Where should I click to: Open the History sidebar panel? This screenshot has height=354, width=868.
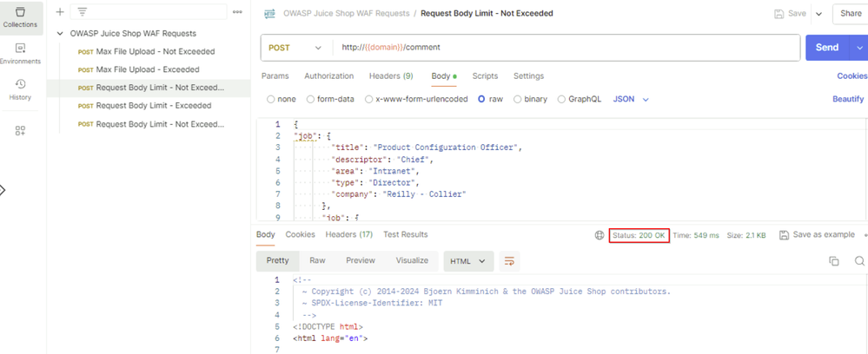(20, 89)
